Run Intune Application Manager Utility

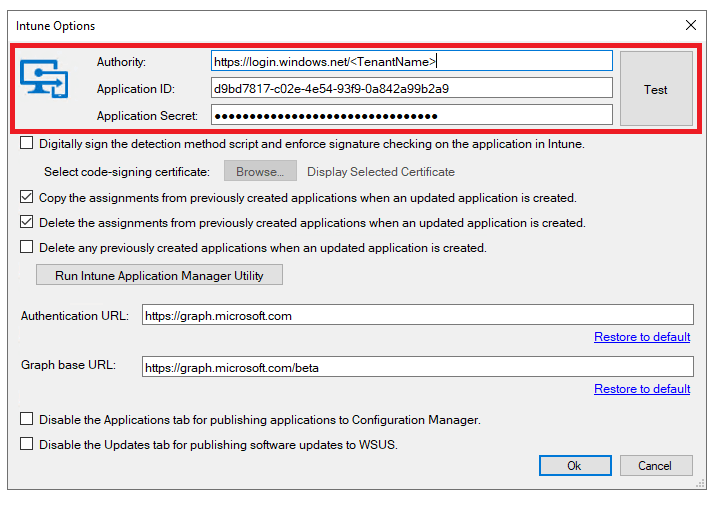click(159, 275)
